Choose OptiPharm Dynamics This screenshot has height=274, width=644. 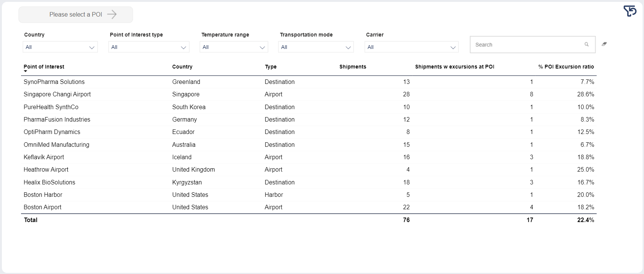tap(52, 132)
